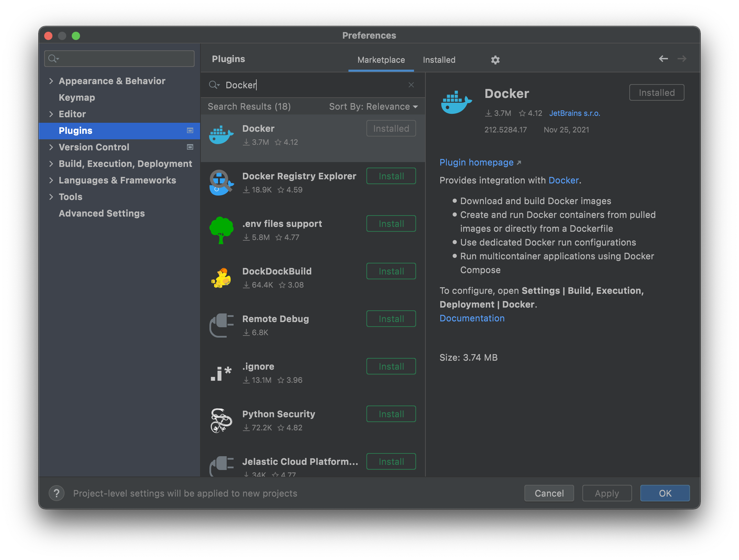Expand Build, Execution, Deployment section
739x560 pixels.
pos(51,164)
